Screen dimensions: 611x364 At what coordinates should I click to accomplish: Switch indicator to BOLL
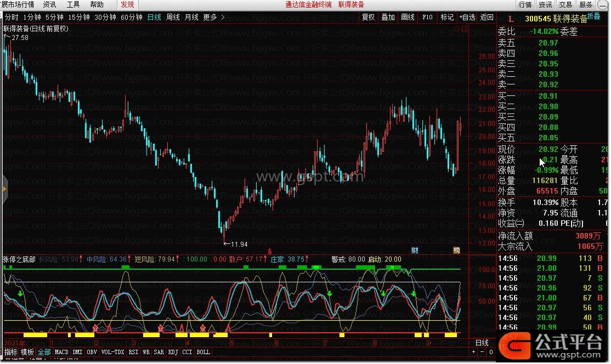(203, 352)
